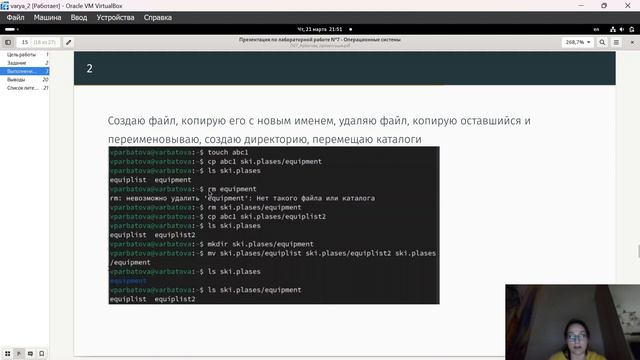This screenshot has height=360, width=640.
Task: Click the terminal screenshot image in the slide
Action: [x=274, y=225]
